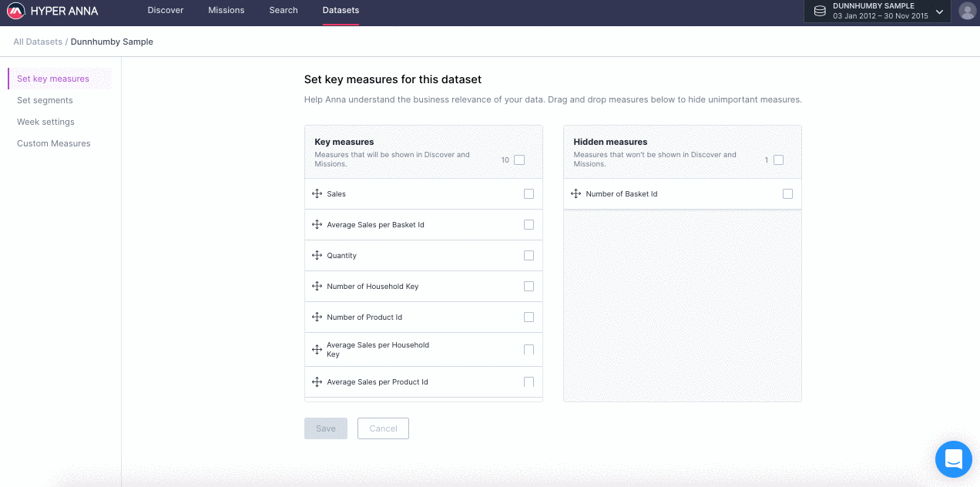Open the Missions tab

[x=227, y=11]
